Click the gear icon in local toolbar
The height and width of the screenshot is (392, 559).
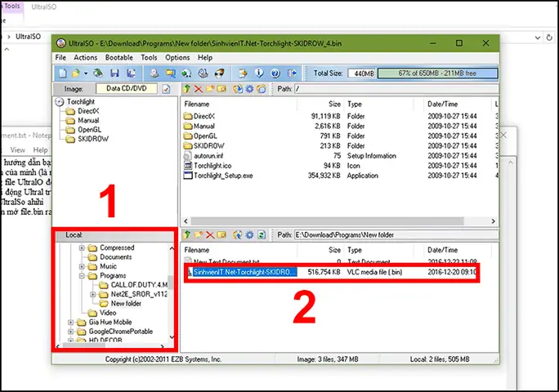pyautogui.click(x=249, y=235)
